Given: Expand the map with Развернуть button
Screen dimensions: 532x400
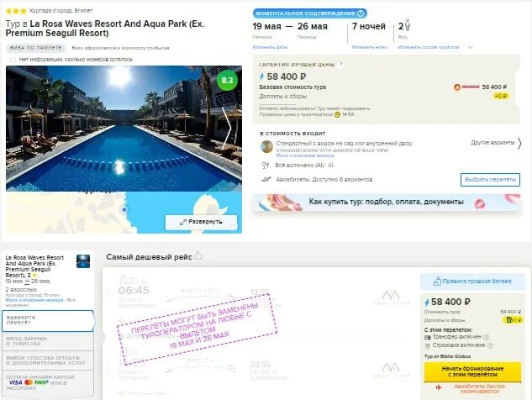Looking at the screenshot, I should (x=201, y=222).
